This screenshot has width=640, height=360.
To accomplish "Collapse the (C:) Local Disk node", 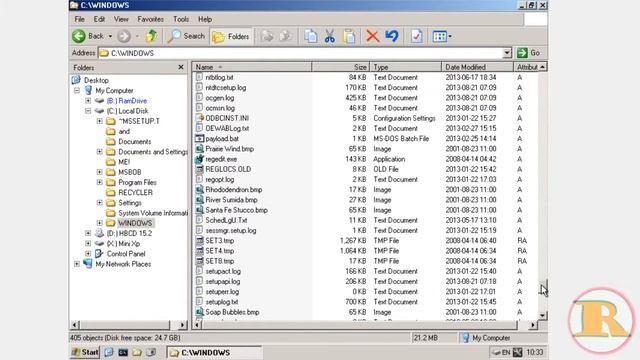I will click(88, 111).
